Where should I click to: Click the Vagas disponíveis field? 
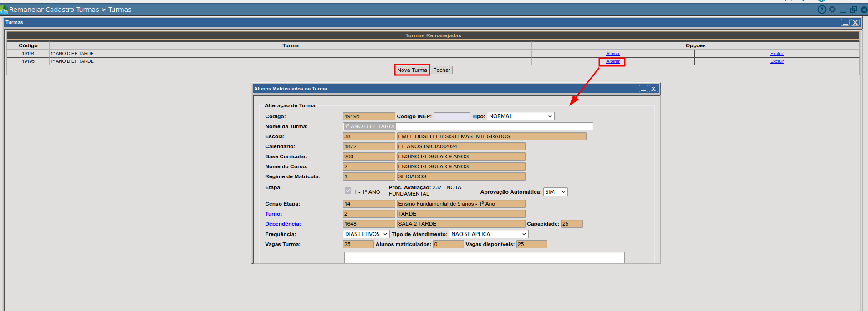[x=531, y=244]
